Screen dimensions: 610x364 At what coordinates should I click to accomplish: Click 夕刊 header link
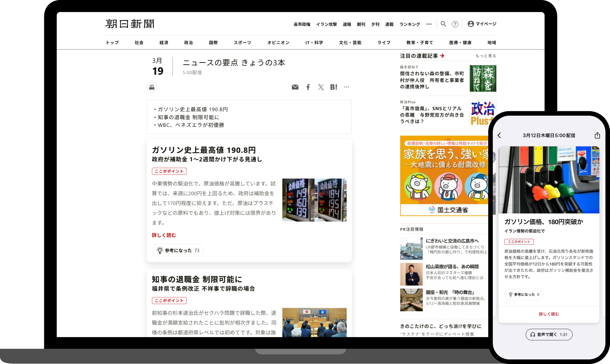tap(375, 24)
